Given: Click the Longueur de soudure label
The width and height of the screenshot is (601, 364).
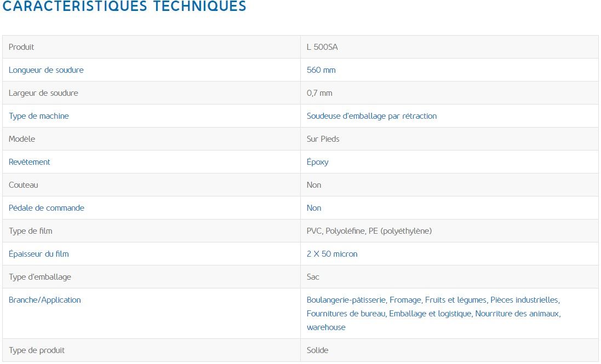Looking at the screenshot, I should tap(46, 70).
